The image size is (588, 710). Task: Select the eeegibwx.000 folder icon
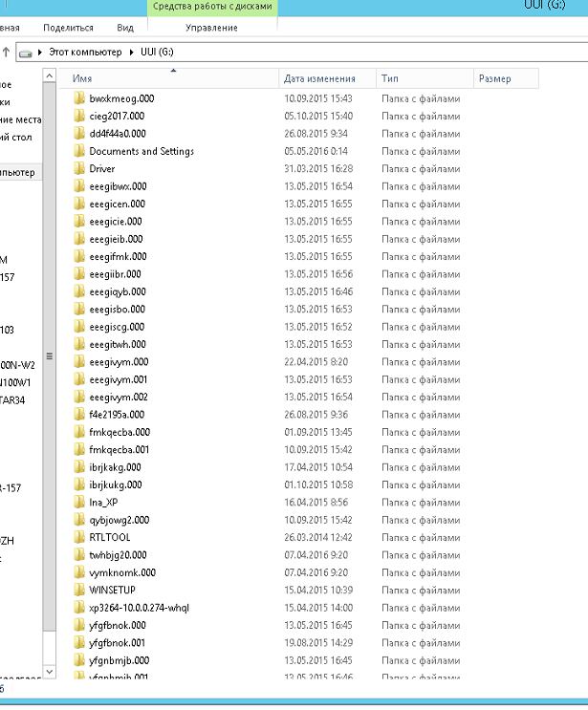pos(79,186)
